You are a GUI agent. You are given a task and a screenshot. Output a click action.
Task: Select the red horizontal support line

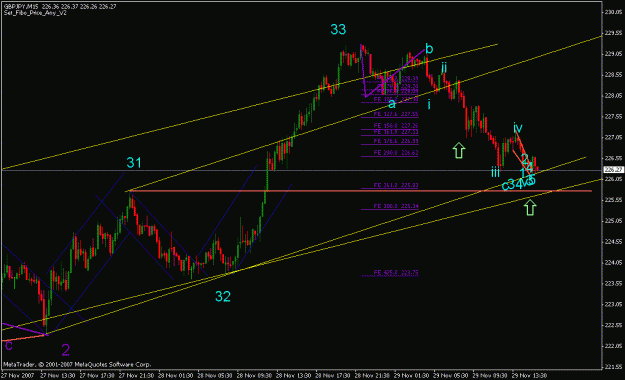pyautogui.click(x=361, y=191)
